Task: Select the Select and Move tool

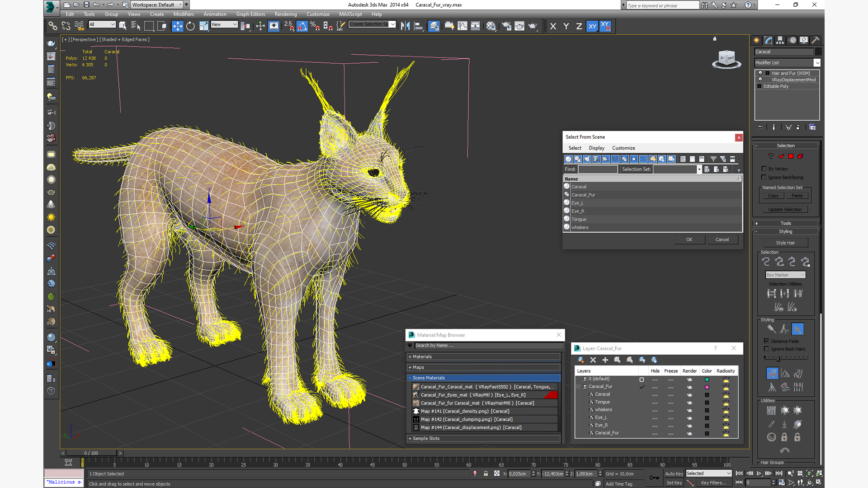Action: click(178, 26)
